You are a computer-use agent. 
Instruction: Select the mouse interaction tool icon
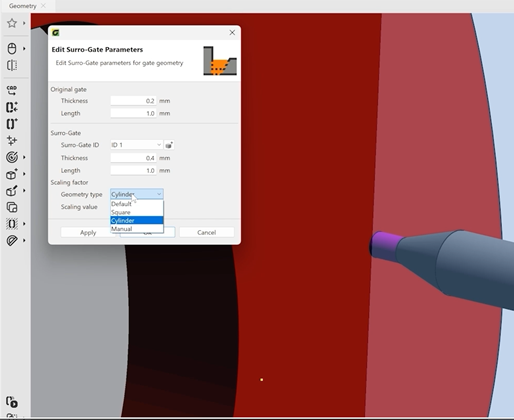[x=12, y=49]
